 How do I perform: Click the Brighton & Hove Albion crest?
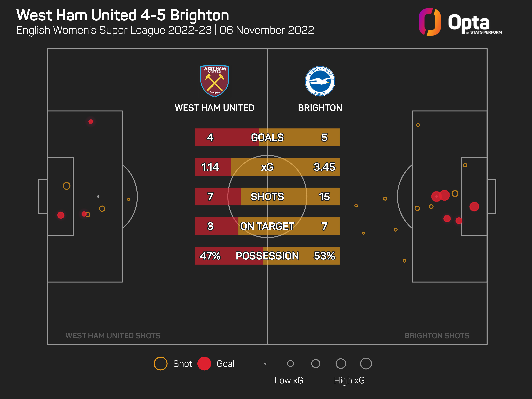320,81
